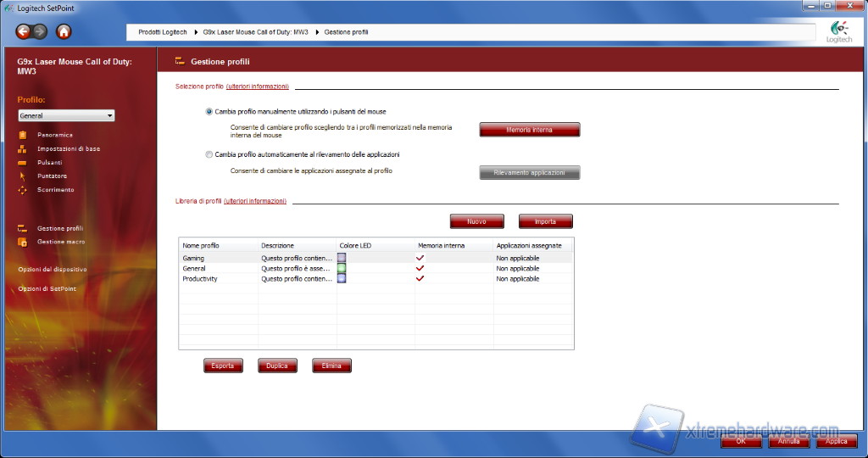The width and height of the screenshot is (868, 458).
Task: Open Impostazioni di base section
Action: [68, 148]
